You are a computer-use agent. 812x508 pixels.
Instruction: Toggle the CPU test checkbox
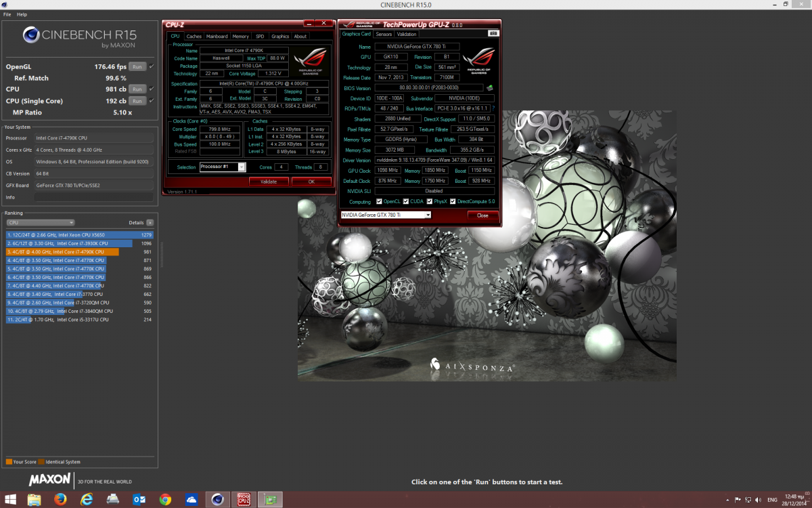152,89
